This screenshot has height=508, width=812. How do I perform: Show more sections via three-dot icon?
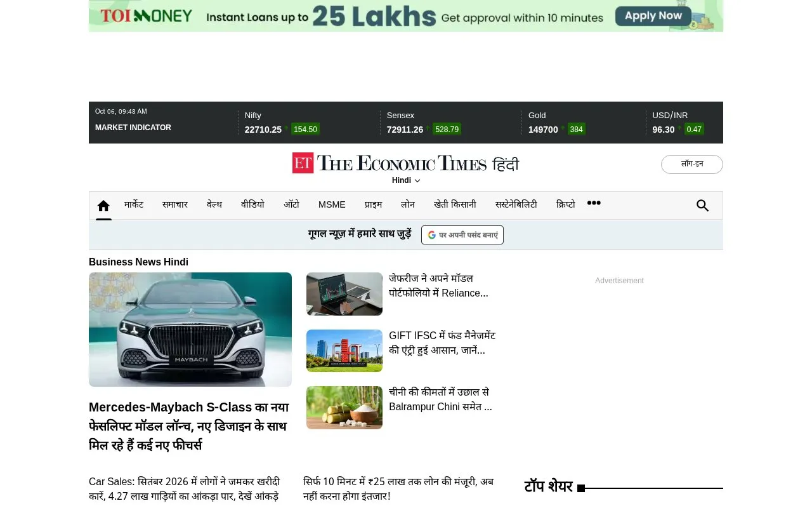coord(594,203)
